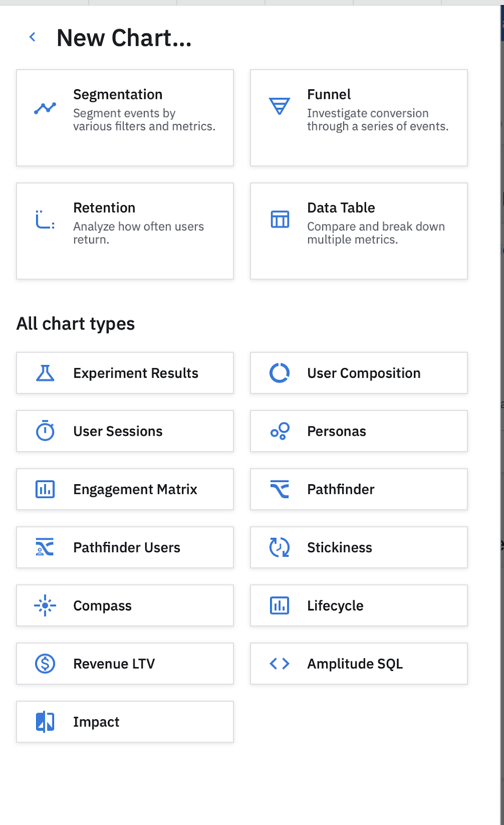This screenshot has width=504, height=825.
Task: Click the User Sessions stopwatch icon
Action: (x=45, y=431)
